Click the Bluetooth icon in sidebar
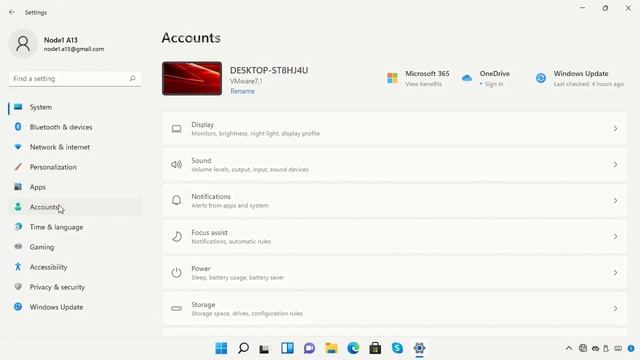The image size is (640, 360). pos(18,127)
